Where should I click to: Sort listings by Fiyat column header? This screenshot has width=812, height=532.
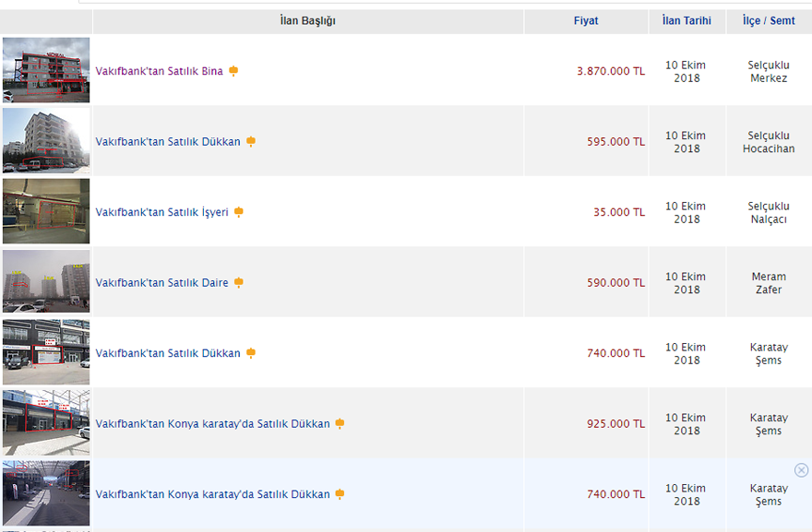[x=585, y=21]
